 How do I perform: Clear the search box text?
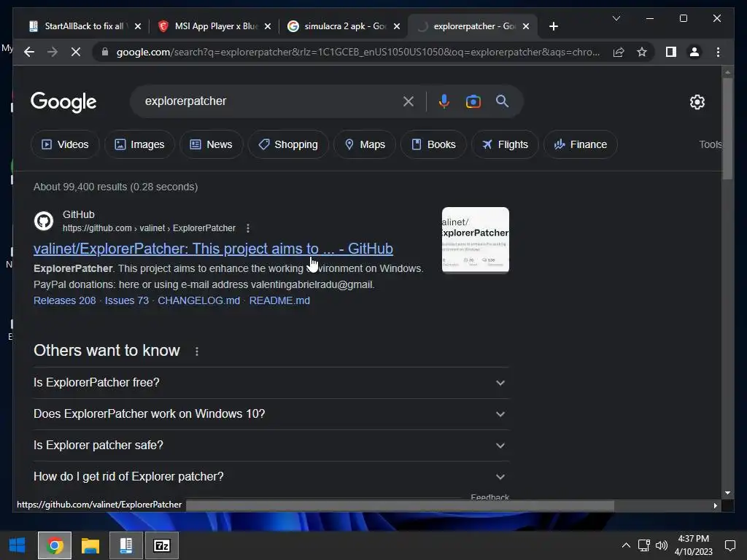pos(409,101)
